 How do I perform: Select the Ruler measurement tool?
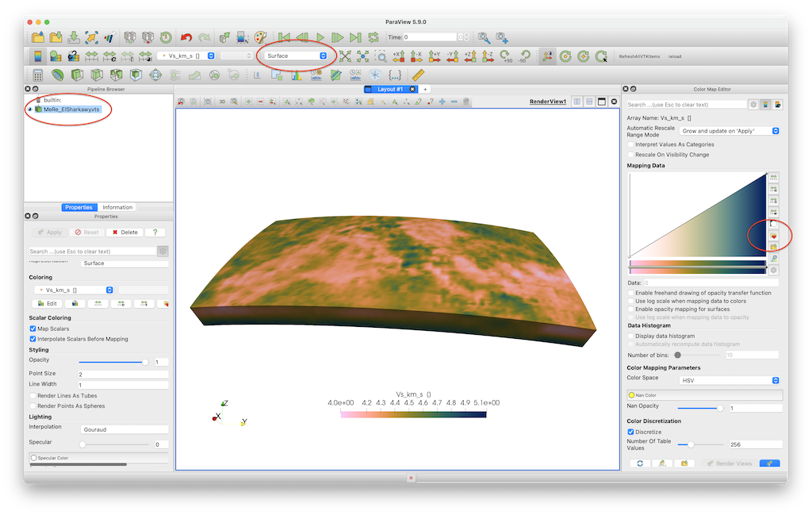(x=419, y=75)
